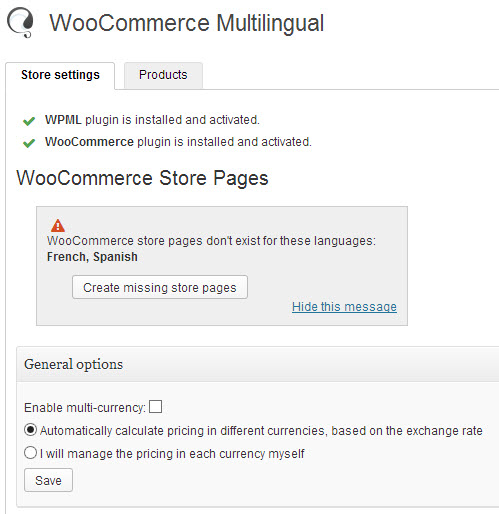Click the store pages don't exist warning text

coord(211,241)
